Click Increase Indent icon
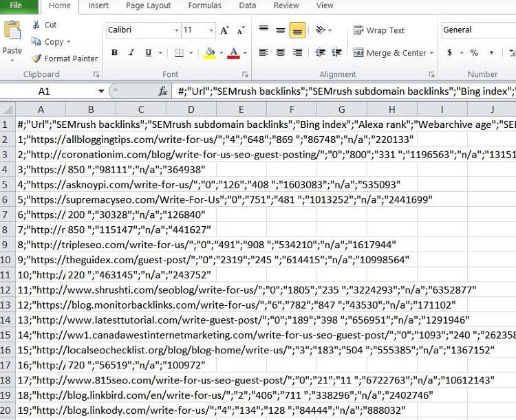Screen dimensions: 516x420 point(336,53)
